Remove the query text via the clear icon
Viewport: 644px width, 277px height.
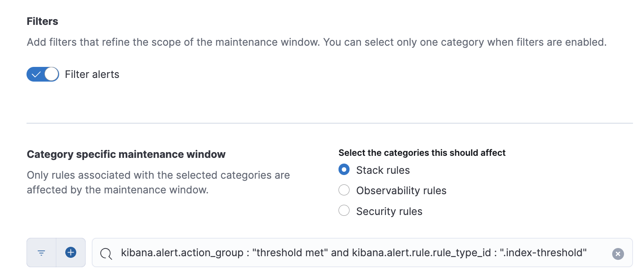617,253
